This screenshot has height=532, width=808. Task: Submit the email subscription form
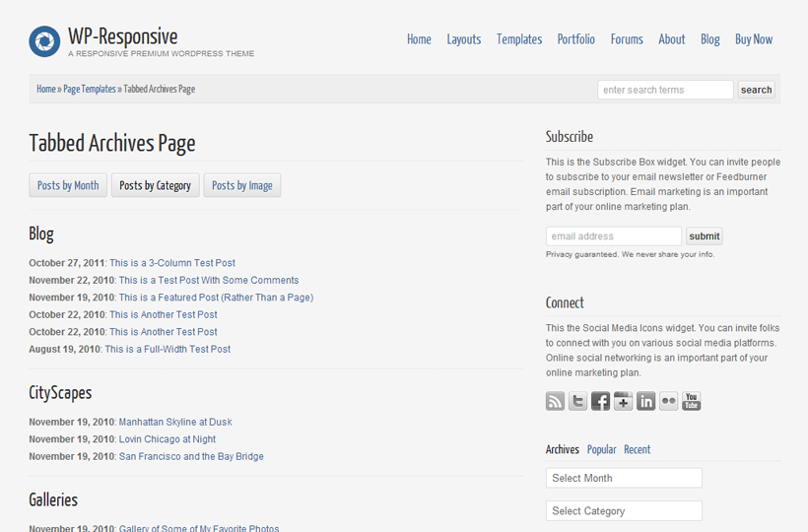(704, 236)
